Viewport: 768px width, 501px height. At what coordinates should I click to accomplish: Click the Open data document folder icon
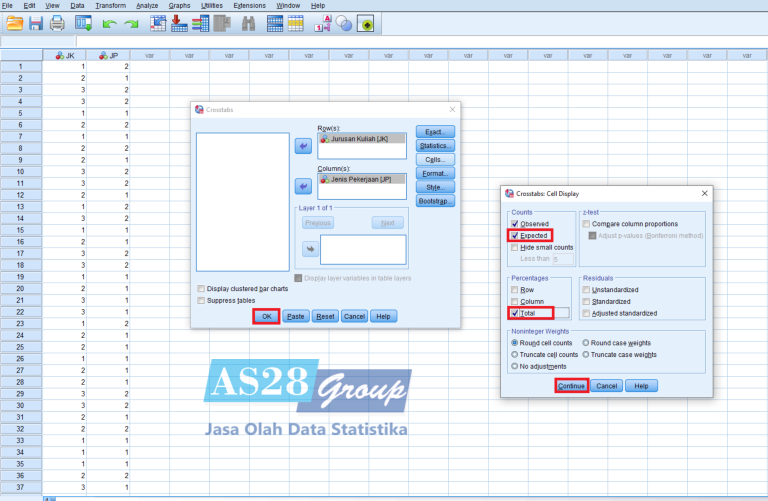[14, 23]
